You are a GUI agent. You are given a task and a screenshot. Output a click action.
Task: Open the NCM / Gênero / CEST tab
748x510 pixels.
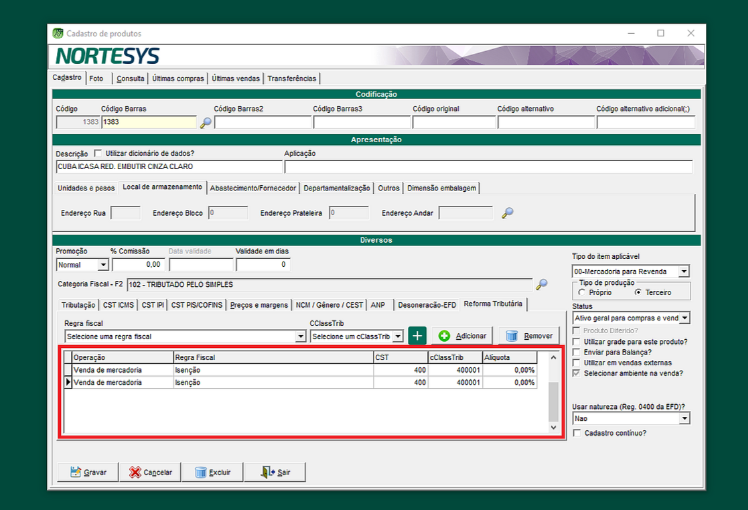329,305
